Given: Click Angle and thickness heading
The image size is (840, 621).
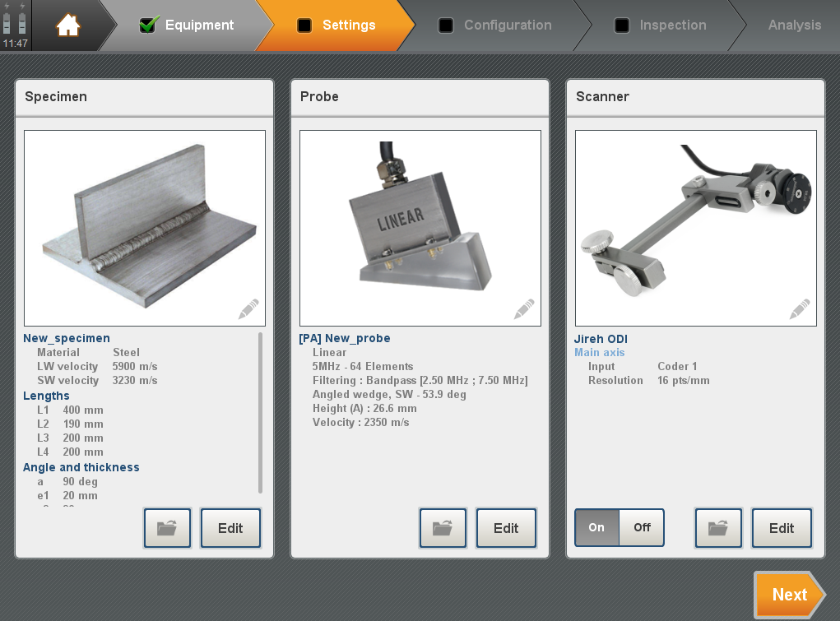Looking at the screenshot, I should pos(81,467).
